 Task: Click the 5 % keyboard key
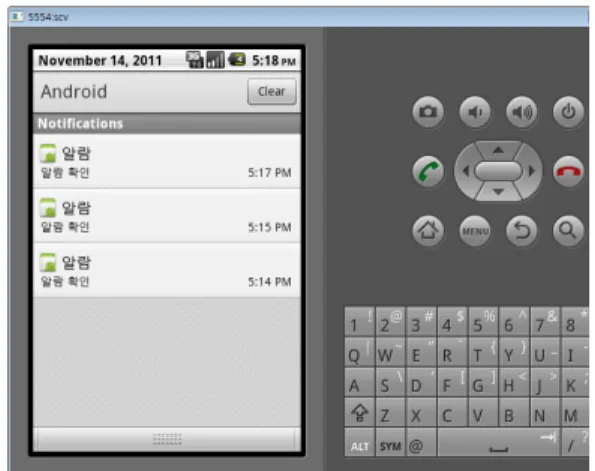coord(483,322)
